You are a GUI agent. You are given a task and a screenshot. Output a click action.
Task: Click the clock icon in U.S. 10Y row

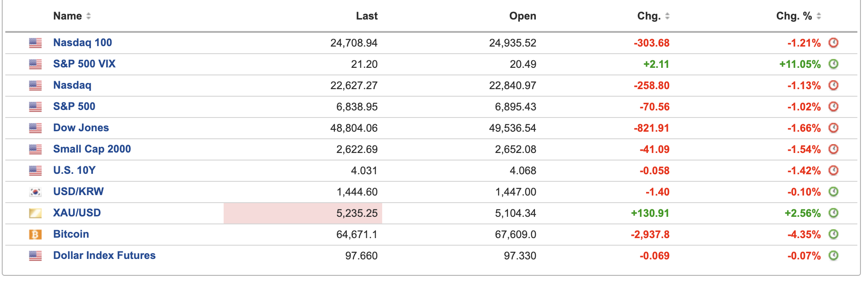[833, 170]
